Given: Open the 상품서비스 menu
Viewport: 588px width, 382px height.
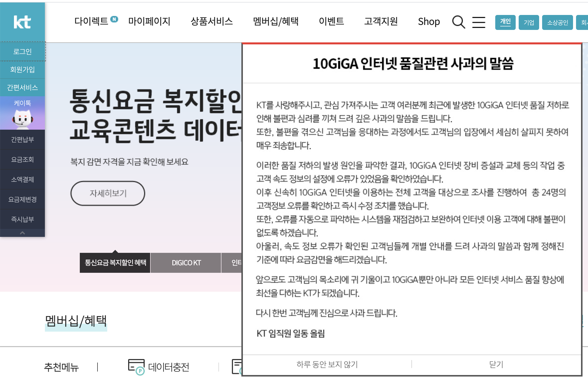Looking at the screenshot, I should pyautogui.click(x=211, y=21).
